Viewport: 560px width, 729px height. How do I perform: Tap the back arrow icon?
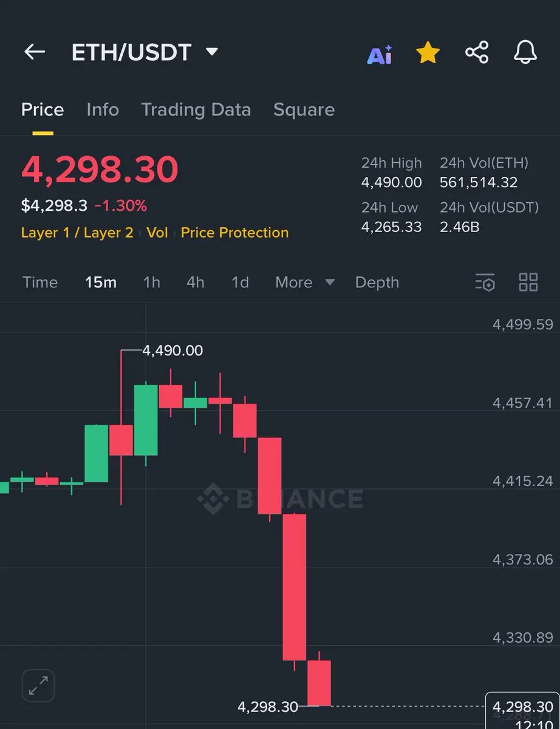pos(35,52)
